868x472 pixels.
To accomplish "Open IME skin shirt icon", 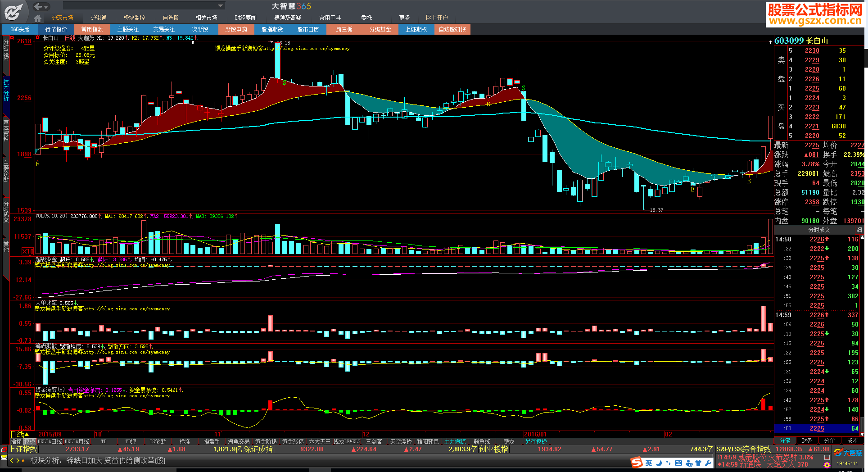I will click(698, 463).
